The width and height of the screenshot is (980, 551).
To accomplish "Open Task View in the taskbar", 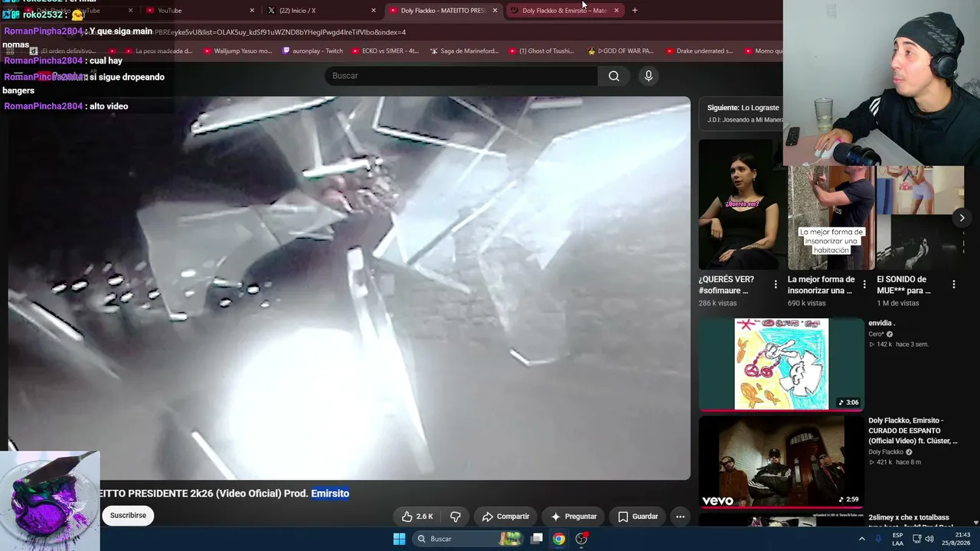I will [x=537, y=539].
